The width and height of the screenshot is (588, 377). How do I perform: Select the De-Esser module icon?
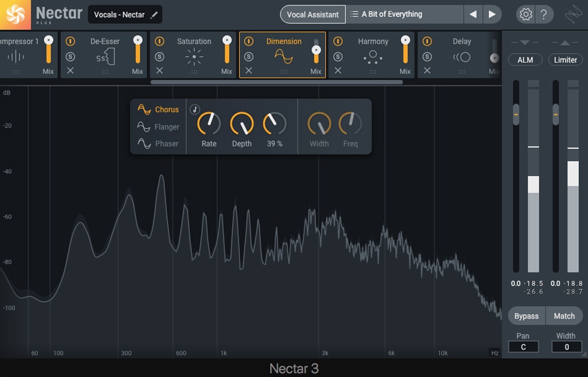[x=105, y=57]
